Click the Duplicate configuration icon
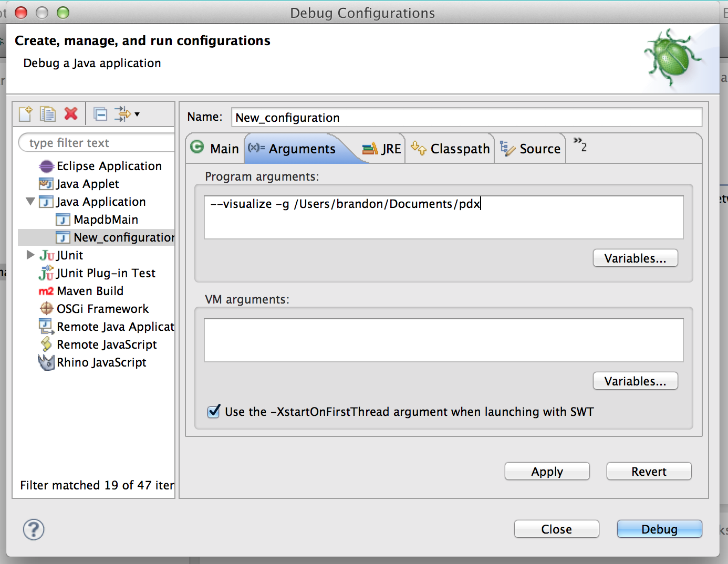This screenshot has height=564, width=728. (x=48, y=114)
